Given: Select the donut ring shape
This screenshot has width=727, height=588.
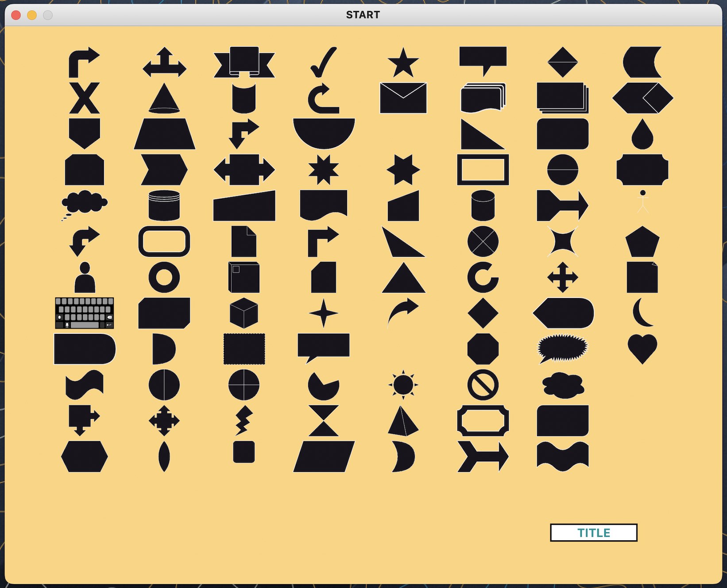Looking at the screenshot, I should [x=164, y=278].
